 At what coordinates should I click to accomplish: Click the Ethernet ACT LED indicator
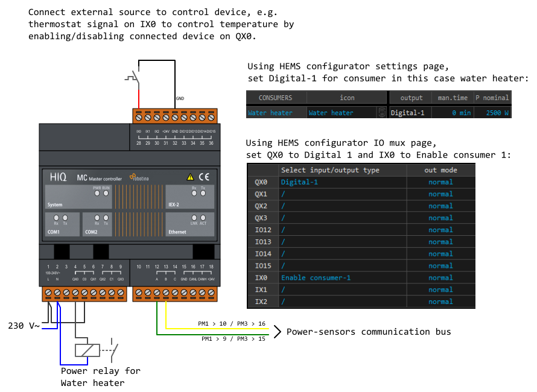click(203, 218)
